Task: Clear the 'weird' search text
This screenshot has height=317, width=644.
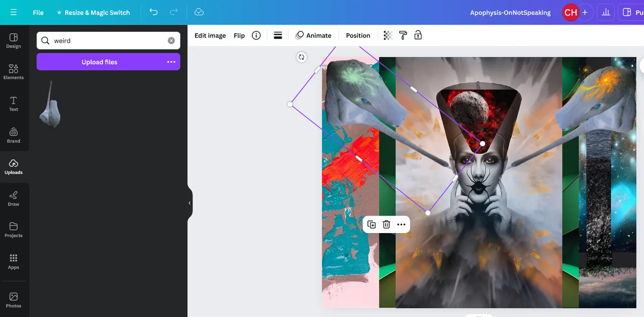Action: (171, 41)
